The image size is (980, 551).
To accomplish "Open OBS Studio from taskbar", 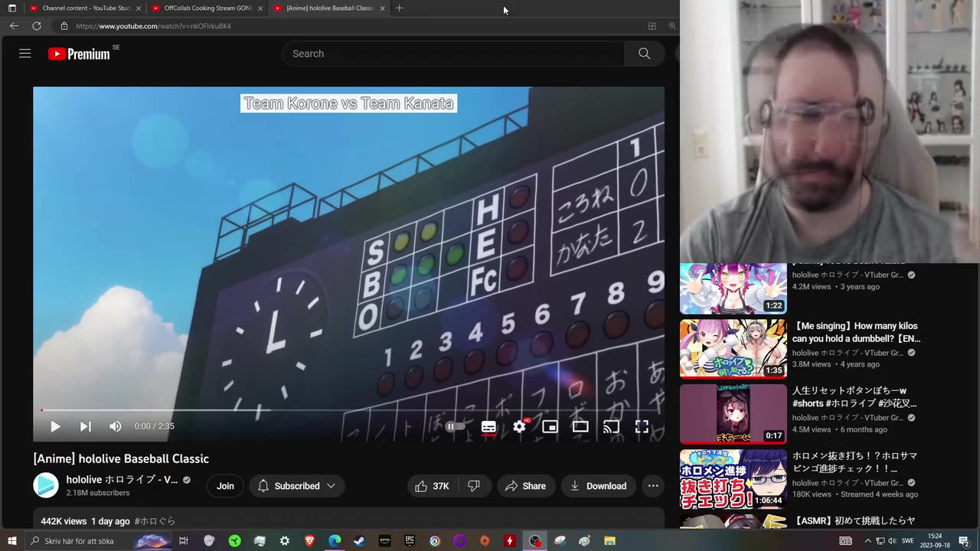I will coord(534,541).
